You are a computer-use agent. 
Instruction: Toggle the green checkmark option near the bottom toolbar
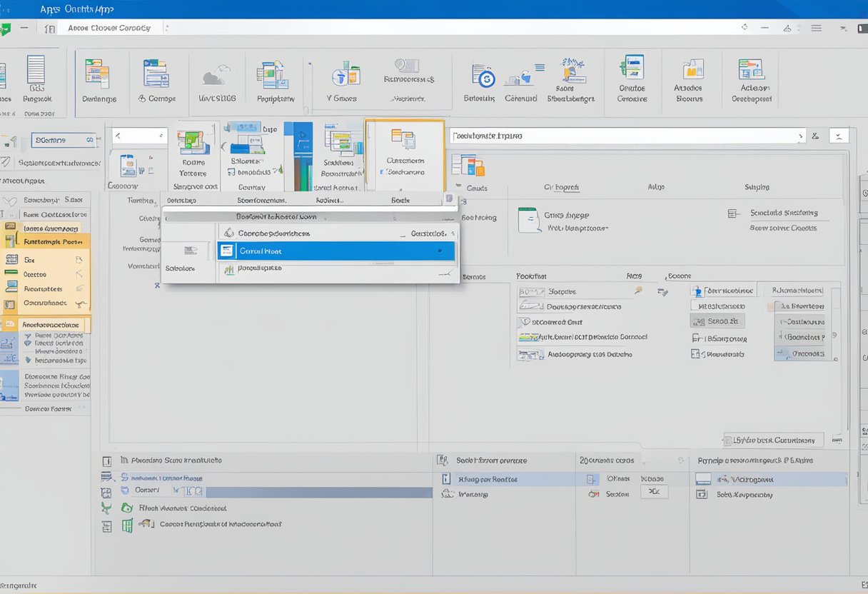click(104, 507)
